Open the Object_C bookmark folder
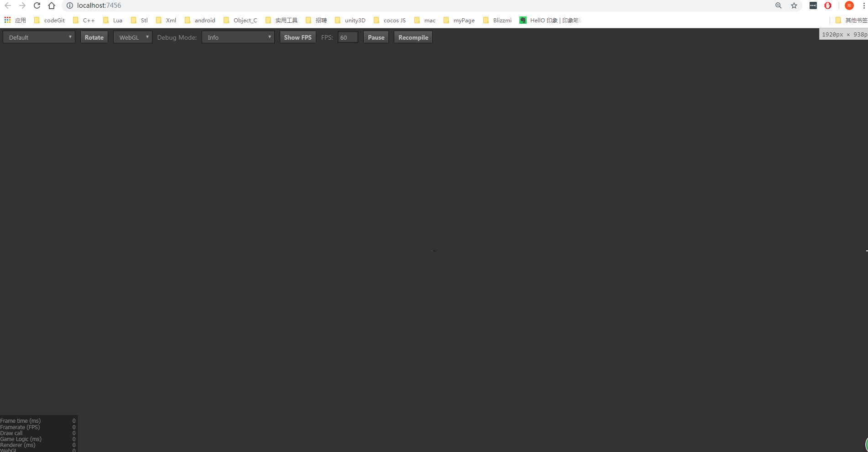The image size is (868, 452). click(x=241, y=20)
